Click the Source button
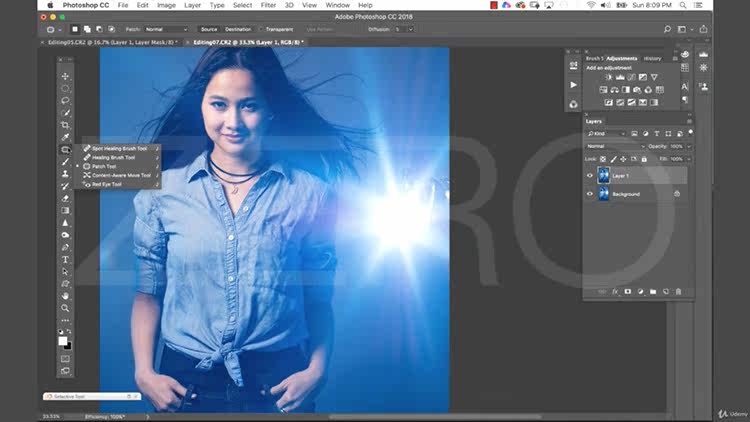 click(x=209, y=29)
